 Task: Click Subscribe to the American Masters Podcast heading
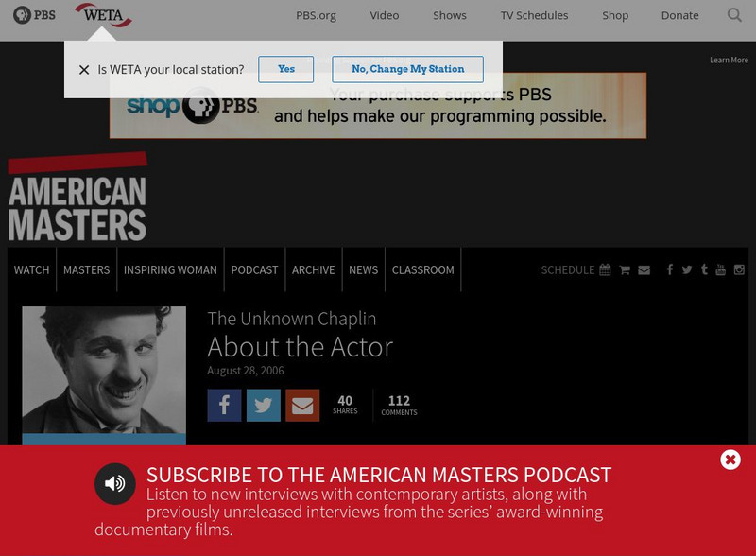pyautogui.click(x=379, y=475)
